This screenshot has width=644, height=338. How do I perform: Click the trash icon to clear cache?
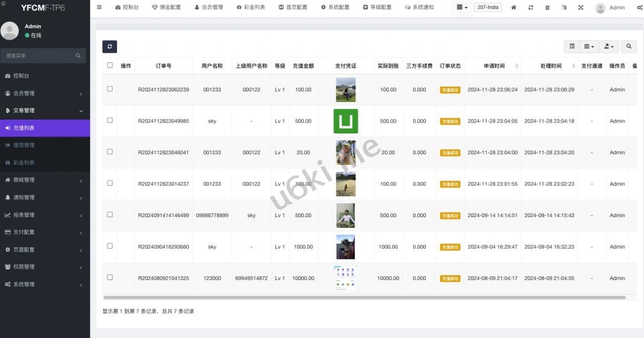(x=547, y=8)
